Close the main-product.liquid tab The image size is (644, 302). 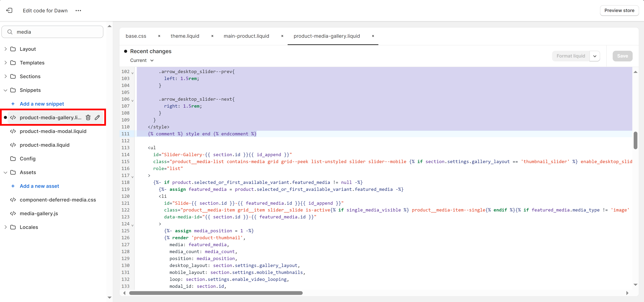(x=282, y=36)
